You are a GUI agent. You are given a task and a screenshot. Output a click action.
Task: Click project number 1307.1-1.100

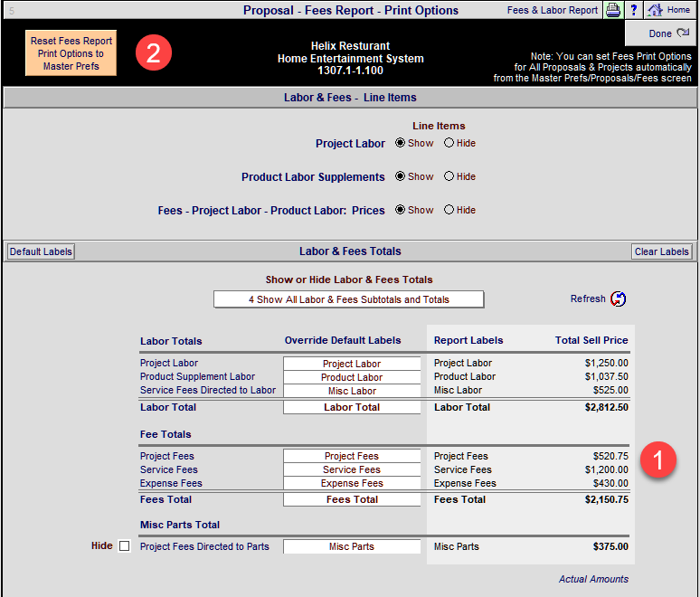(350, 71)
